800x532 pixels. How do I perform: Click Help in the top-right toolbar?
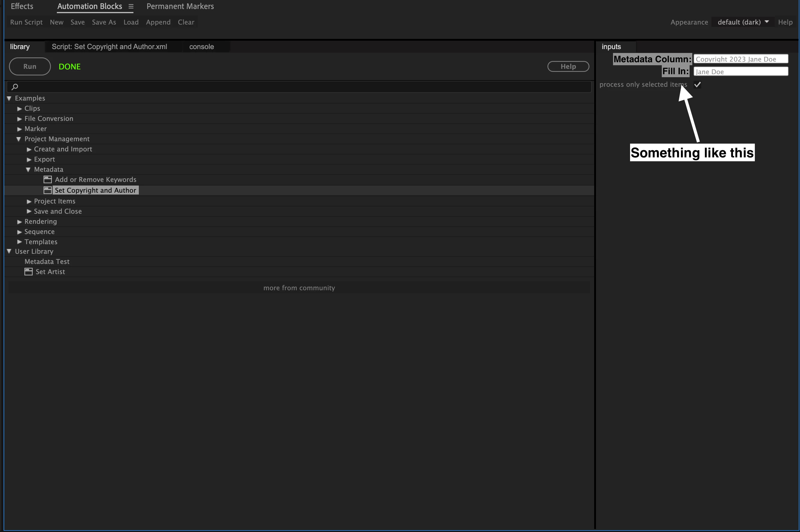[x=785, y=22]
